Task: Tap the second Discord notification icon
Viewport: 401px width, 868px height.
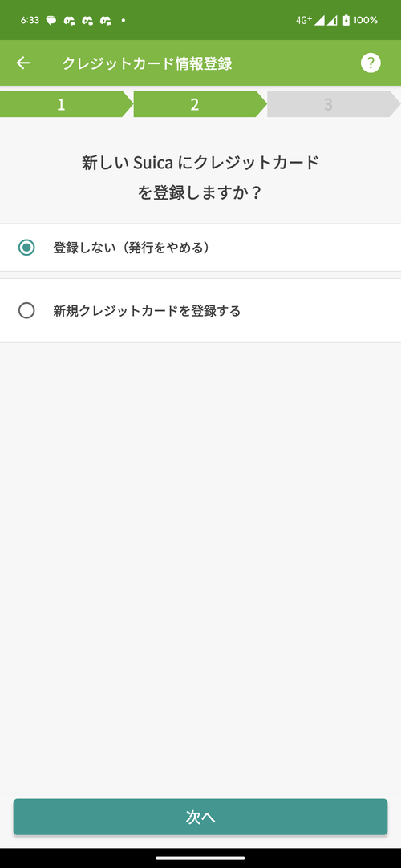Action: [x=87, y=21]
